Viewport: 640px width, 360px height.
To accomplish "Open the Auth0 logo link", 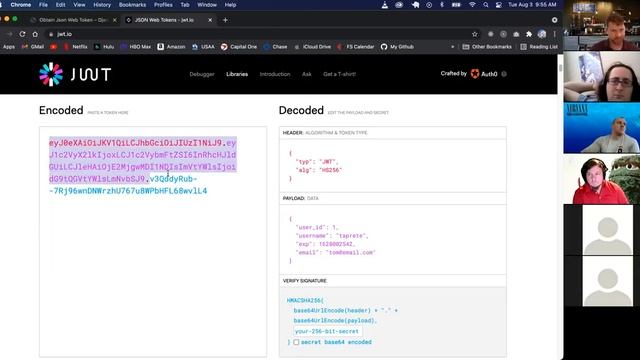I will [484, 74].
